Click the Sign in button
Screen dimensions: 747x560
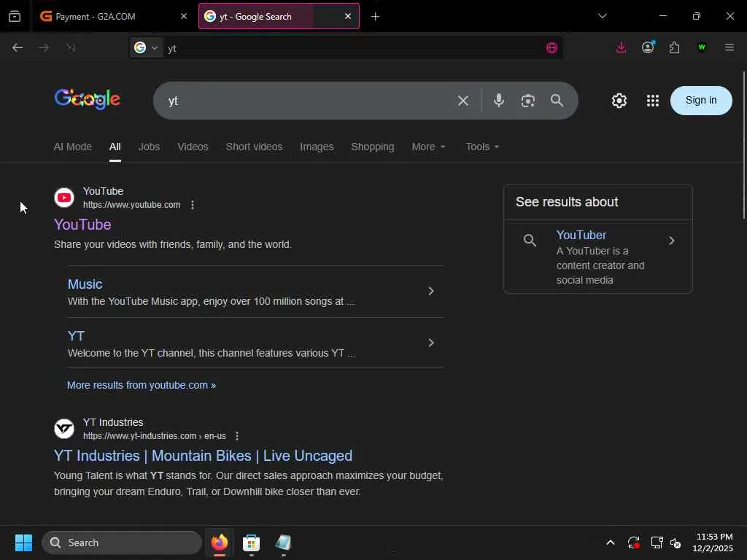coord(701,101)
